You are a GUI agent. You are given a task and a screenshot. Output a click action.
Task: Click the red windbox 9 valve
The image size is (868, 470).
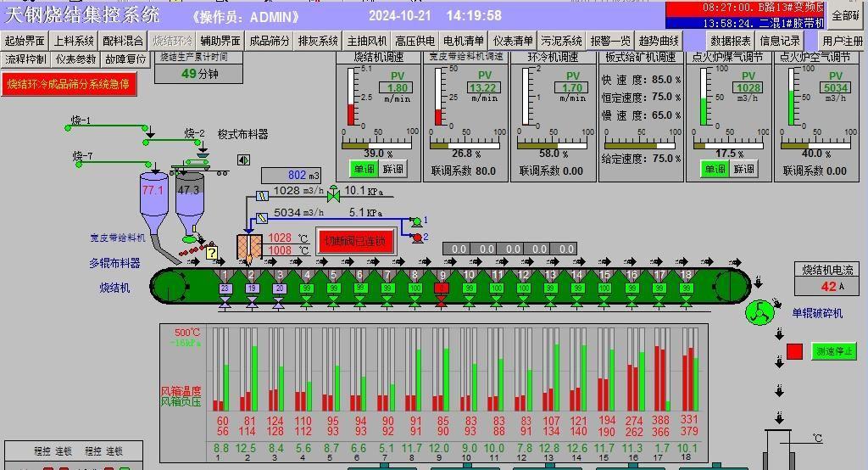point(442,300)
